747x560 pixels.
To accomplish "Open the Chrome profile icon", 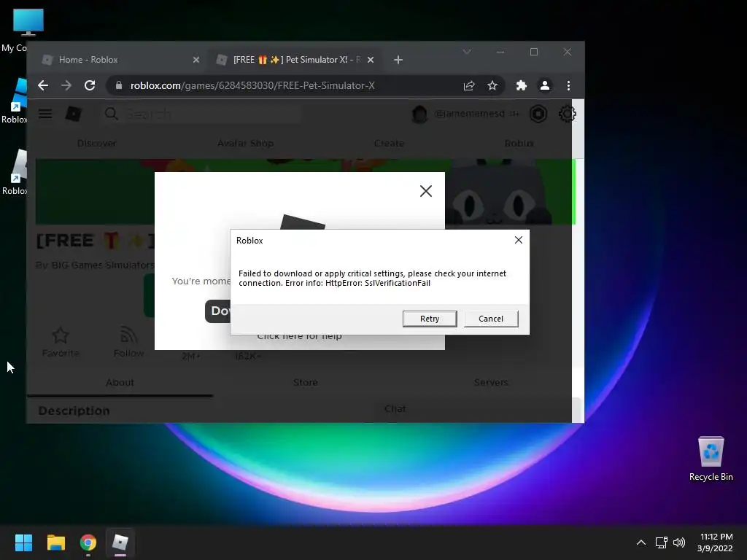I will point(544,86).
